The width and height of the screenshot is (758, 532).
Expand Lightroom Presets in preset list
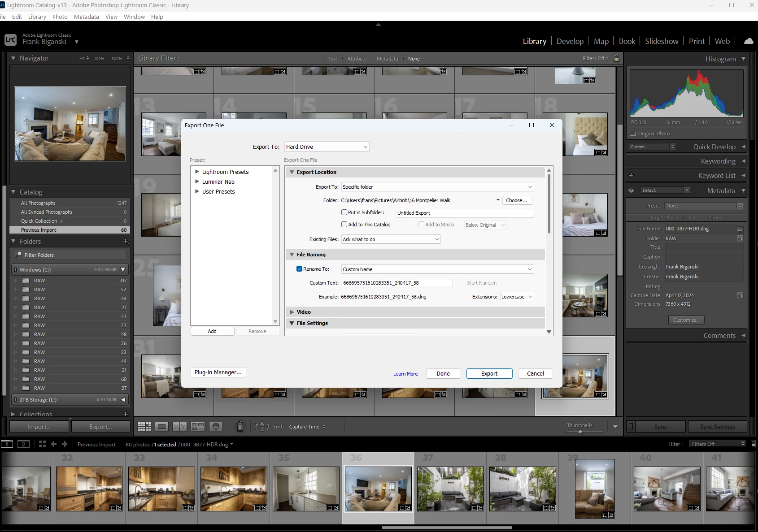point(197,172)
